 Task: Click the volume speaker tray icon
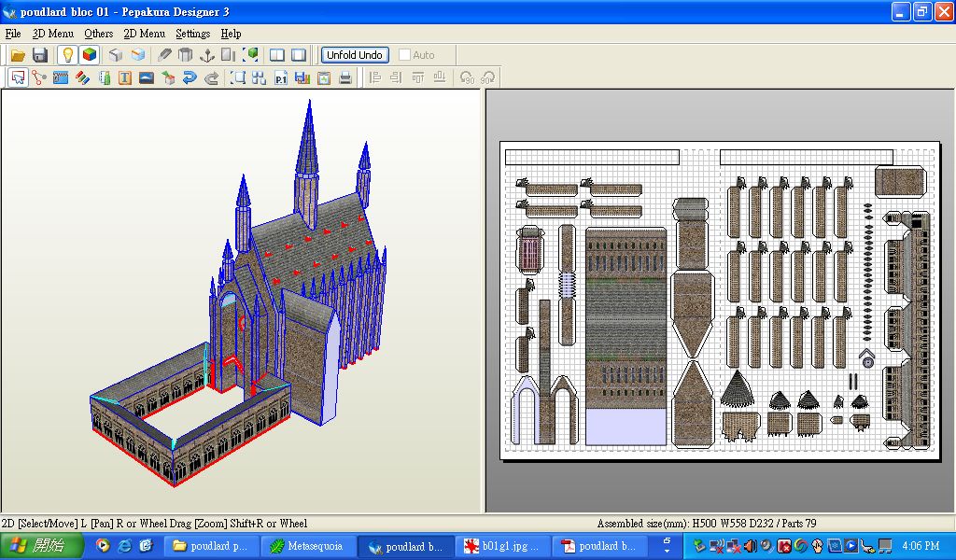[750, 546]
